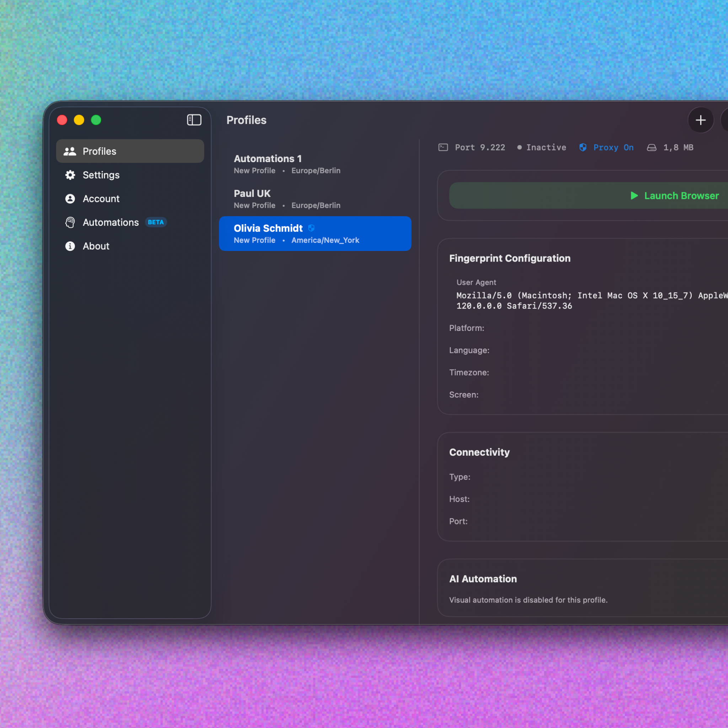The height and width of the screenshot is (728, 728).
Task: Click the blue proxy shield icon
Action: click(583, 147)
